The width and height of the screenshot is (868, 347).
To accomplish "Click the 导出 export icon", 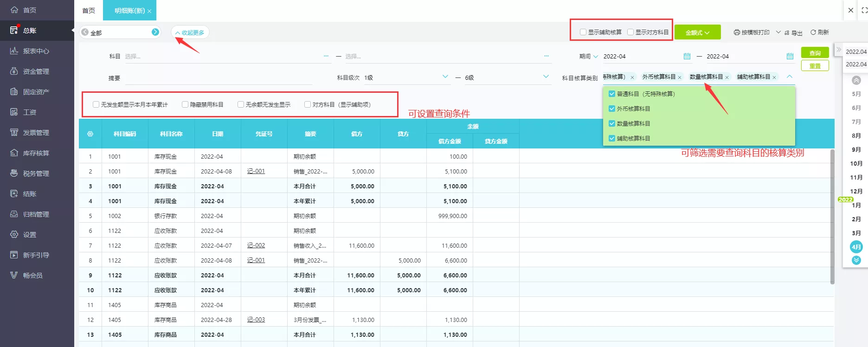I will (x=787, y=33).
